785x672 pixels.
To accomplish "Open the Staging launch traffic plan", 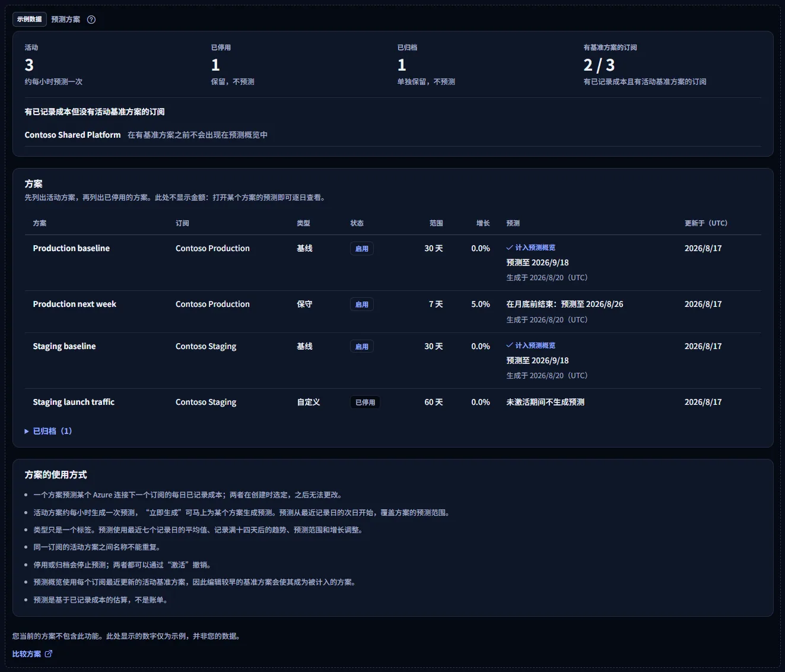I will pos(74,402).
